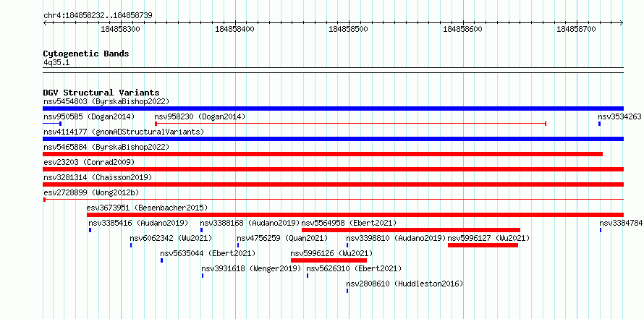Open the esv23203 (Conrad2009) label
Screen dimensions: 644x319
(x=89, y=162)
